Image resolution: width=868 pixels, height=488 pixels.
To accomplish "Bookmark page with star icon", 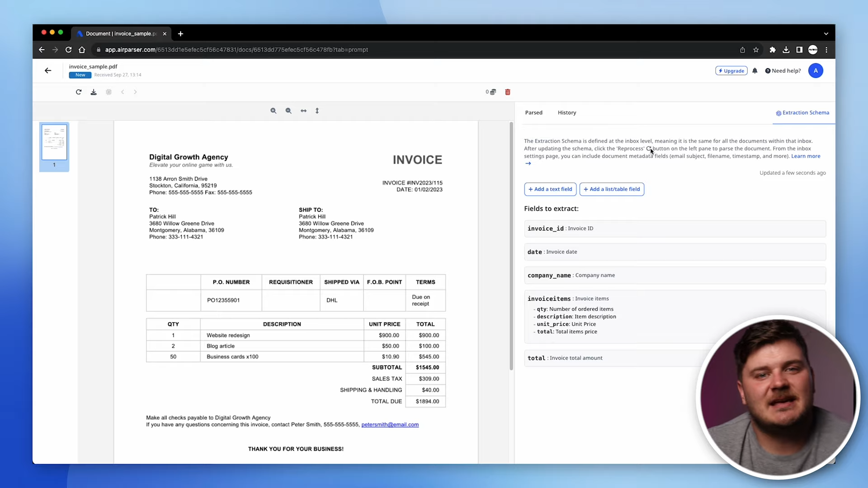I will point(756,50).
